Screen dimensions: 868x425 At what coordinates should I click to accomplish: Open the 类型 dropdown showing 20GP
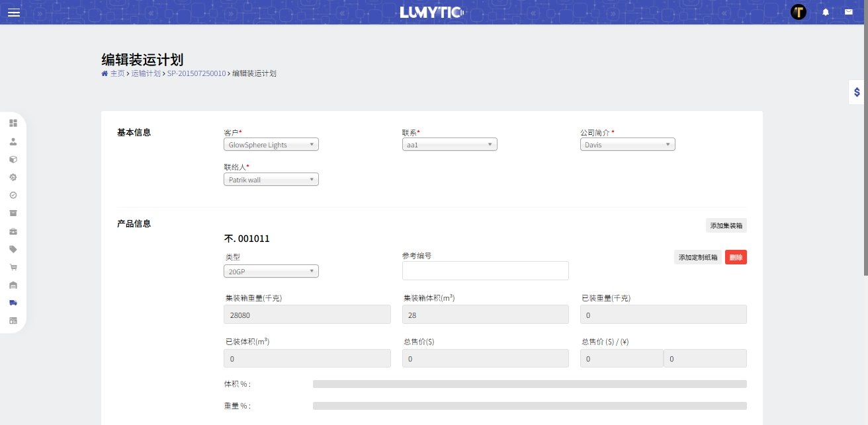[x=271, y=271]
